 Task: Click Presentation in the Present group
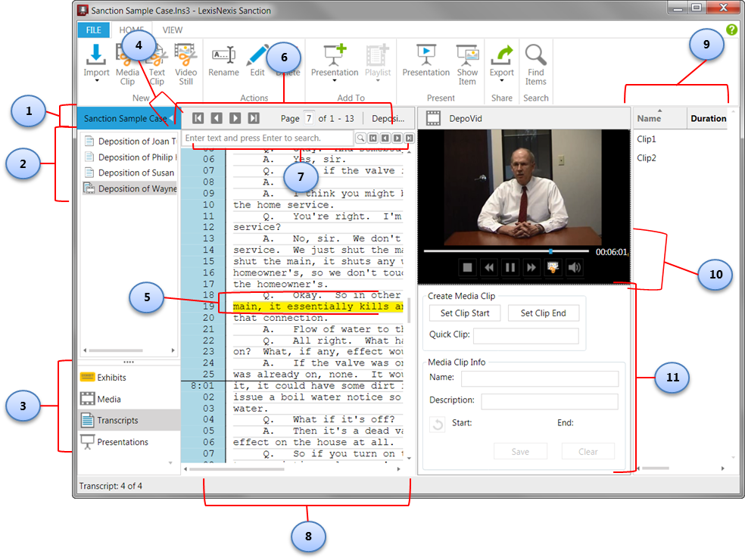point(425,61)
